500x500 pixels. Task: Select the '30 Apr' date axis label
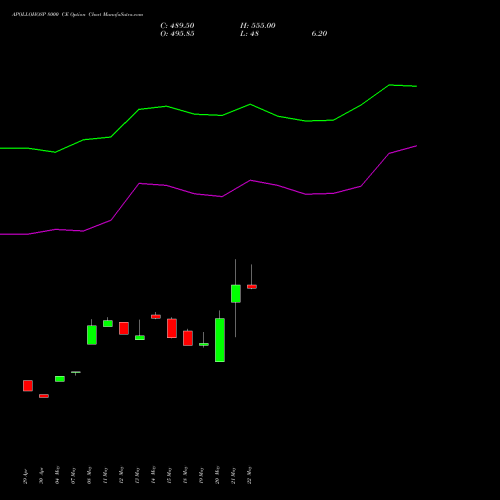click(x=42, y=476)
